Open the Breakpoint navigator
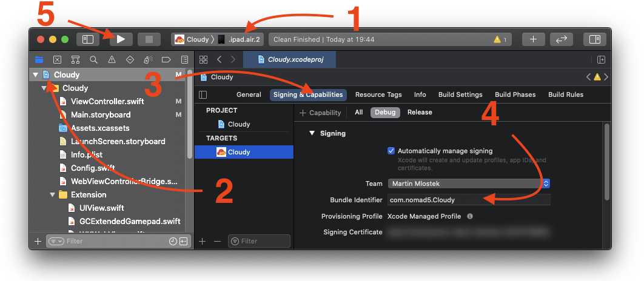The width and height of the screenshot is (644, 281). [x=166, y=60]
